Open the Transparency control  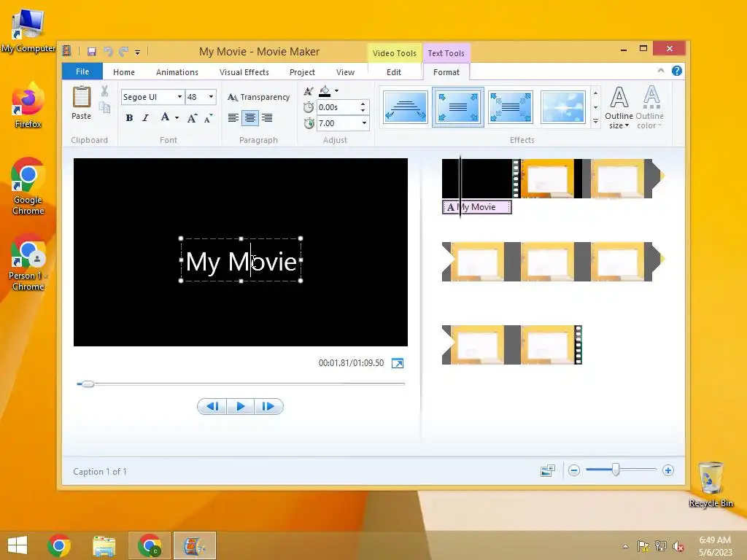258,97
